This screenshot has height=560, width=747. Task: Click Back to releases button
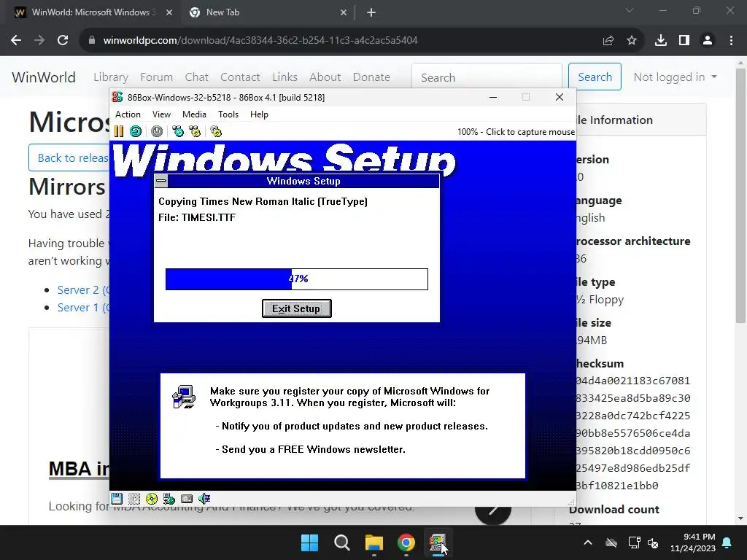(x=69, y=157)
